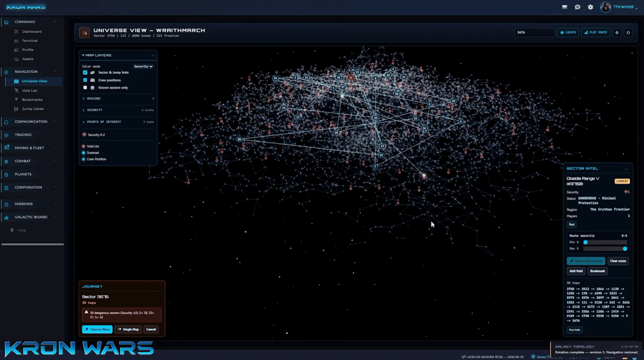644x360 pixels.
Task: Toggle Sector & Jump links checkbox
Action: click(85, 73)
